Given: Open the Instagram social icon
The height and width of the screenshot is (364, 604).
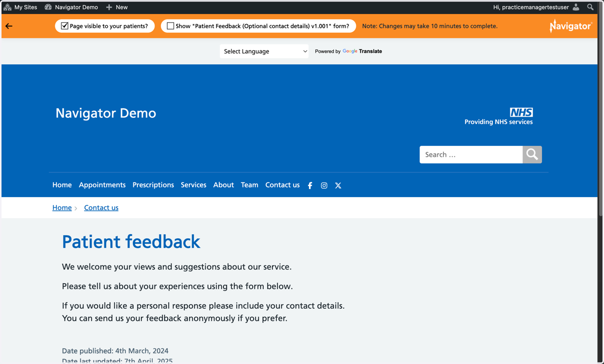Looking at the screenshot, I should tap(324, 186).
